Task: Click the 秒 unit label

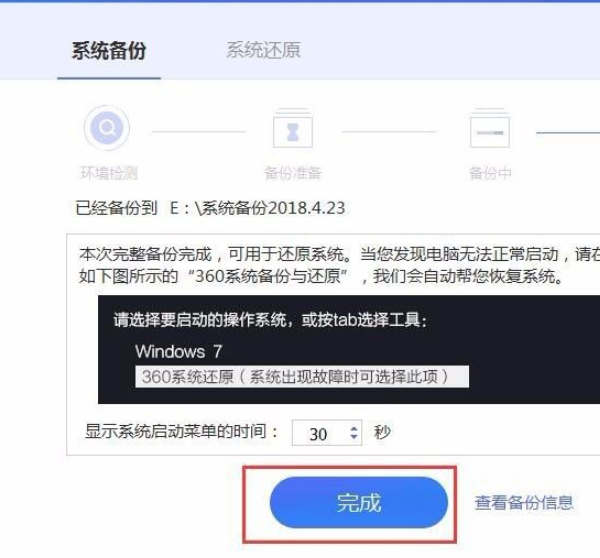Action: click(382, 432)
